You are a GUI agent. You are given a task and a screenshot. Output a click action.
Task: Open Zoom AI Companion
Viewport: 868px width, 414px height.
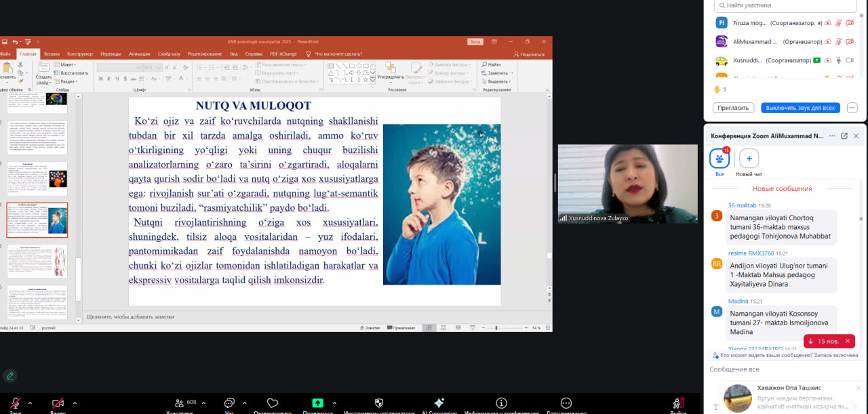(439, 402)
